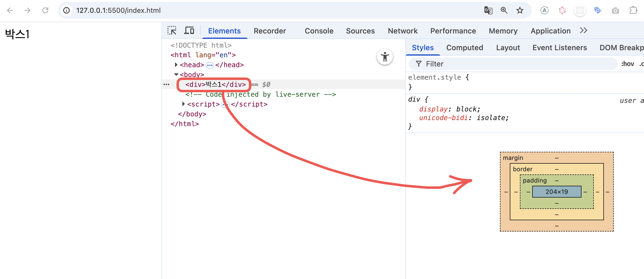Click the 박스1 text on the page
The image size is (644, 279).
[x=17, y=34]
